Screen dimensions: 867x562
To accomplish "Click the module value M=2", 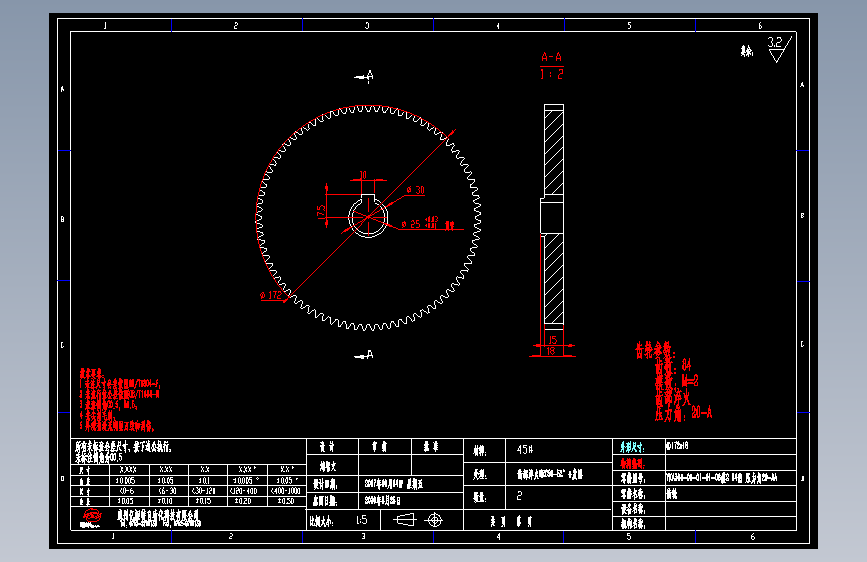I will click(690, 381).
